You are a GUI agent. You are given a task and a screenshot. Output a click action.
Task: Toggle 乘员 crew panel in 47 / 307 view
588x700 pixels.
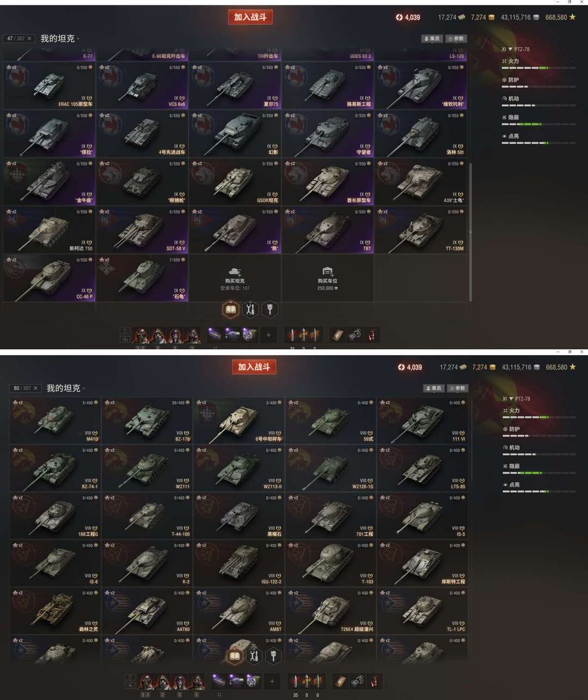[432, 39]
